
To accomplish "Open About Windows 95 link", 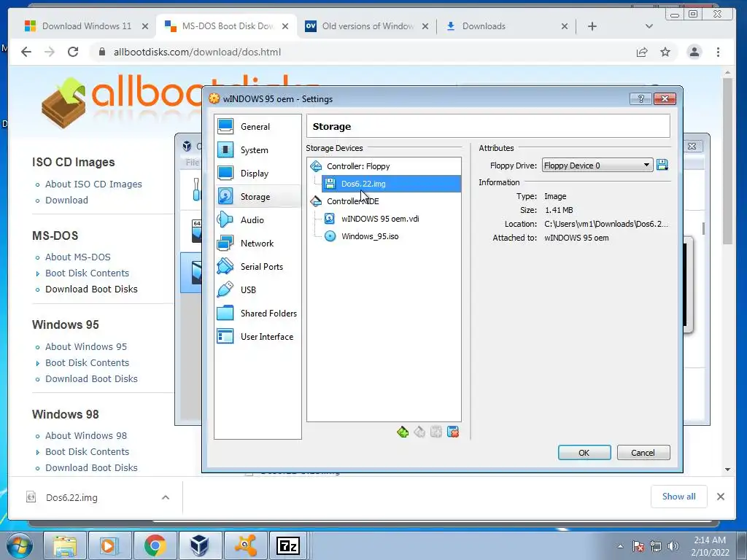I will pos(86,347).
